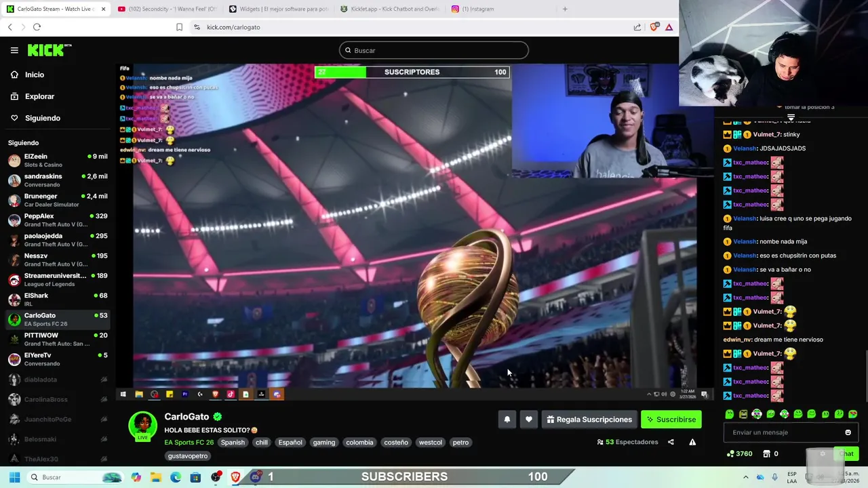Open the Siguiendo page
This screenshot has height=488, width=868.
click(x=43, y=118)
